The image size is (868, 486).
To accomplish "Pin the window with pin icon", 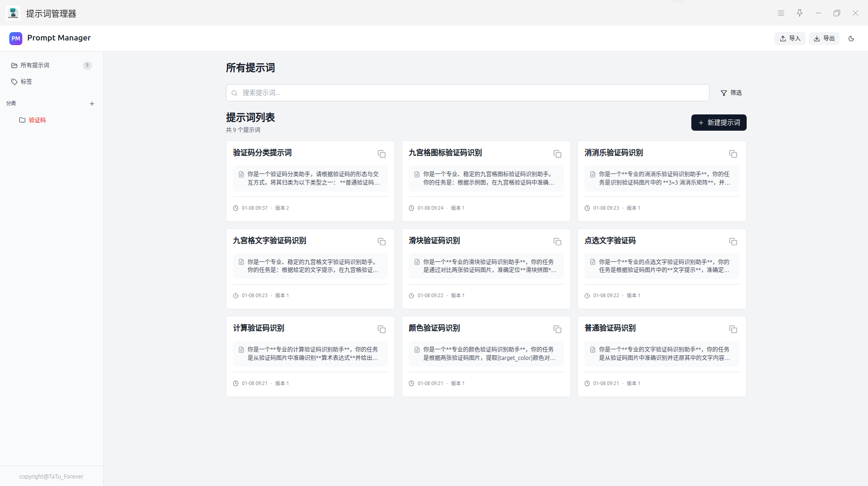I will [x=800, y=13].
